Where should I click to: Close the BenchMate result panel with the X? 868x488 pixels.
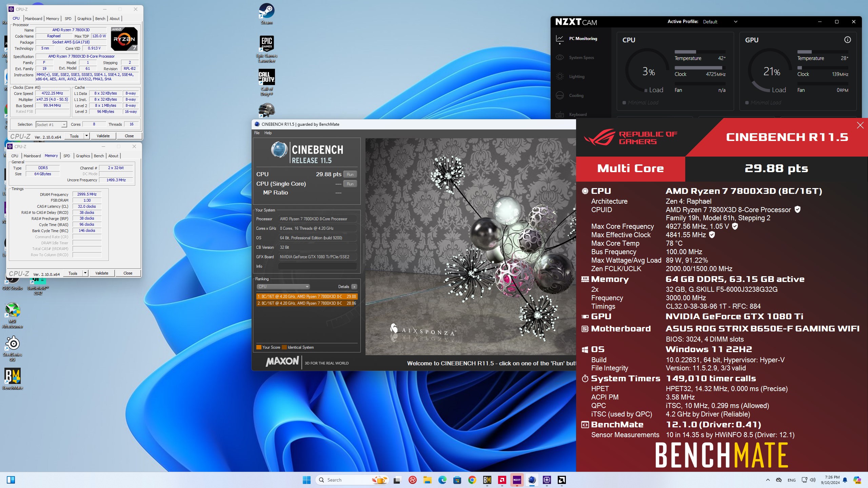click(860, 125)
